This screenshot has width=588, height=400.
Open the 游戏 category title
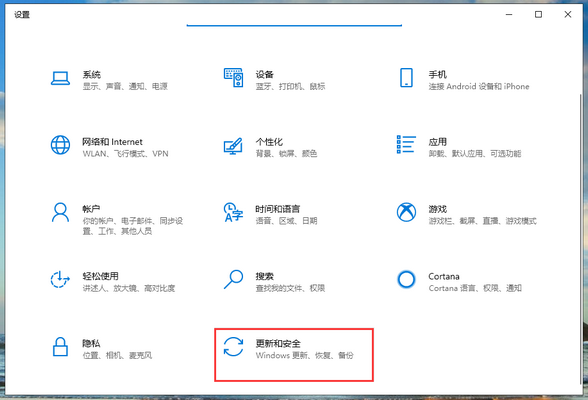[x=438, y=209]
